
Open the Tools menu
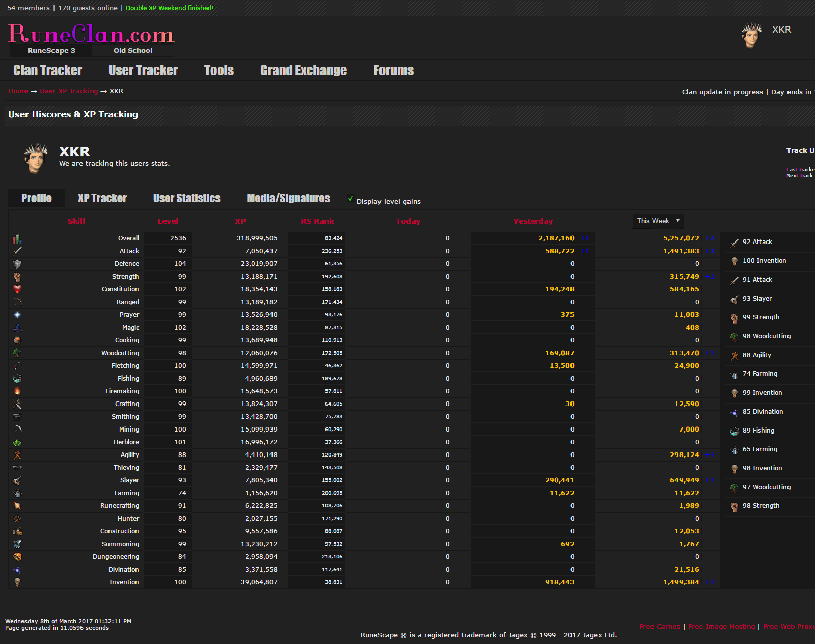click(219, 70)
